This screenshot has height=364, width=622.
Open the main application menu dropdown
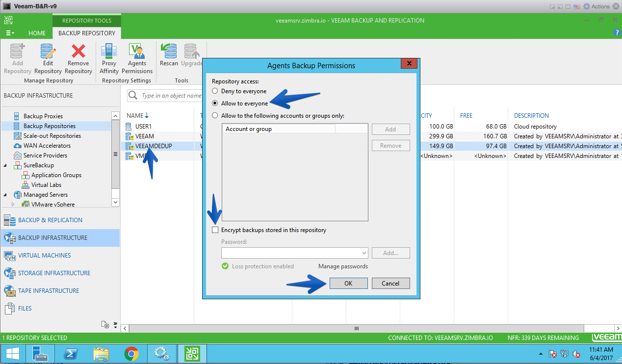pyautogui.click(x=9, y=33)
